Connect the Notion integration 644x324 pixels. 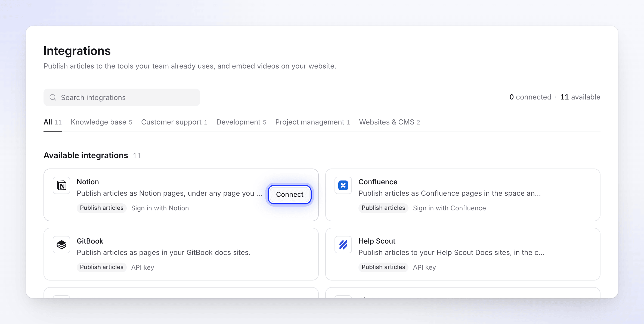290,195
